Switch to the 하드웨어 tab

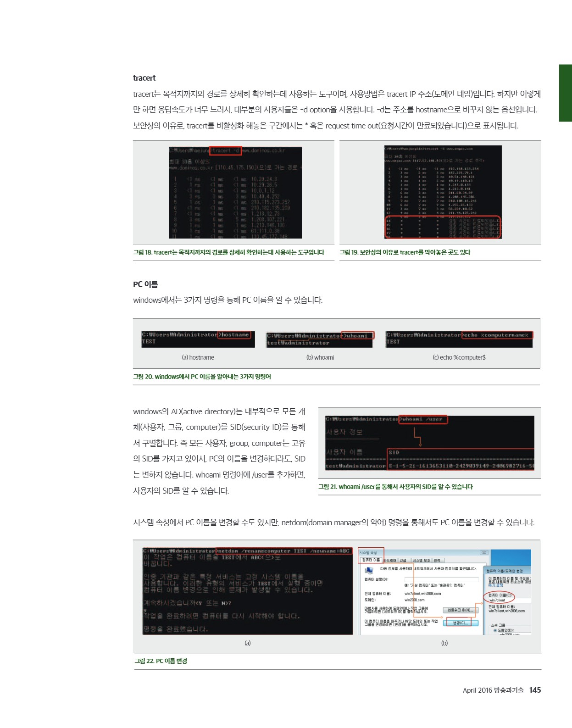pyautogui.click(x=389, y=561)
